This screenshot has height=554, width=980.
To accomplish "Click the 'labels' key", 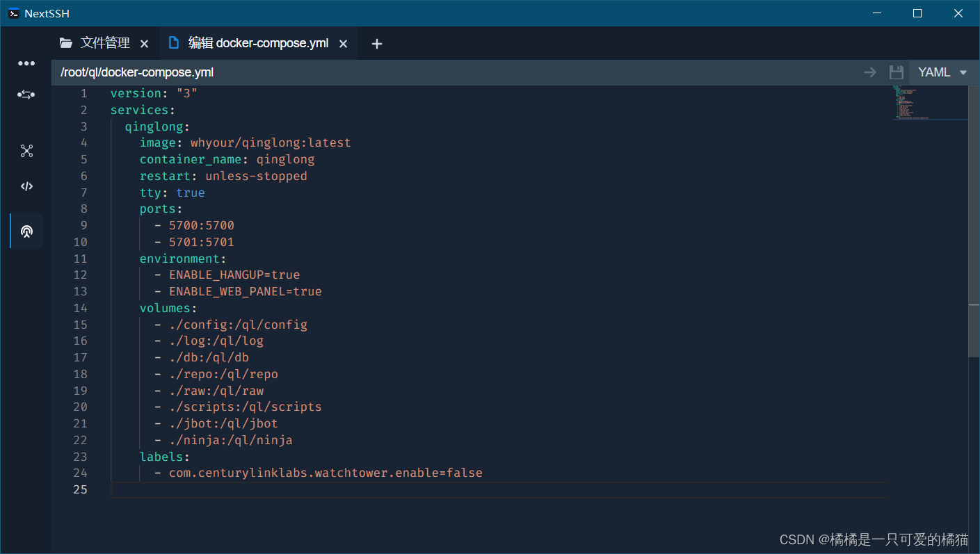I will [x=161, y=457].
